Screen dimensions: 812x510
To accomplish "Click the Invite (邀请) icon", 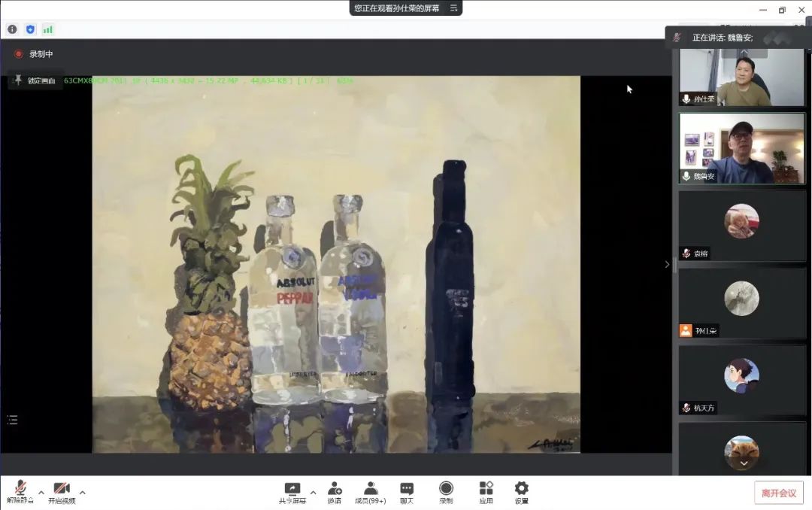I will [x=335, y=490].
